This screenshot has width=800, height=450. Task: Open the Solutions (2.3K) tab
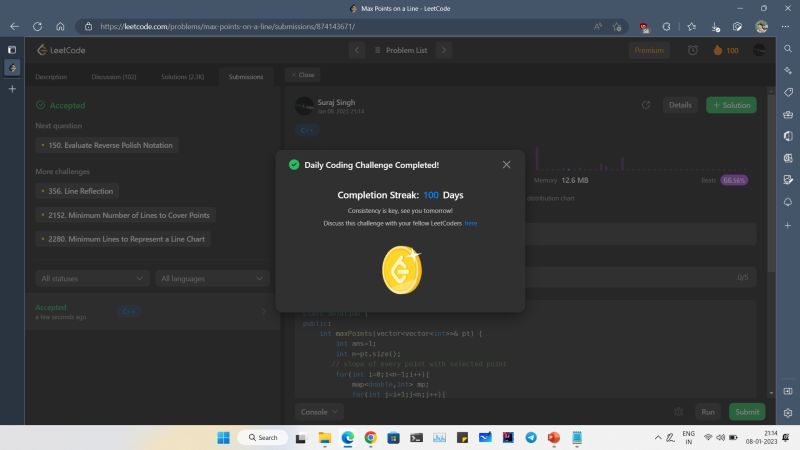pos(183,77)
